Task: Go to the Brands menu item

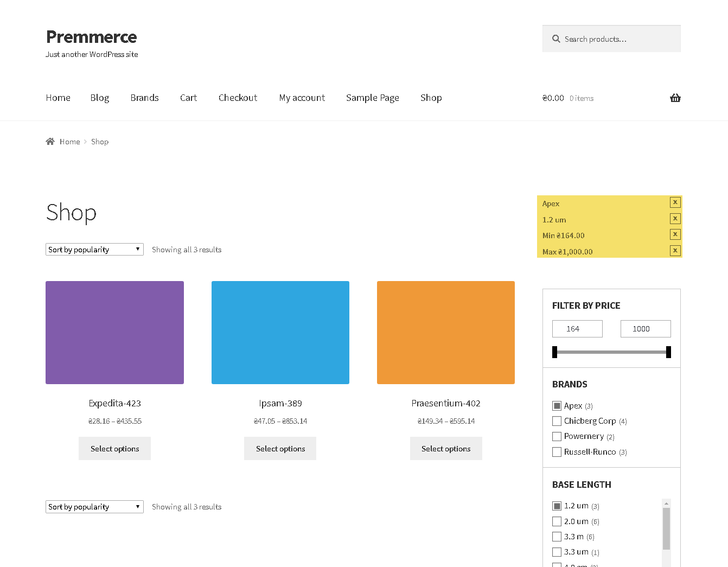Action: (144, 98)
